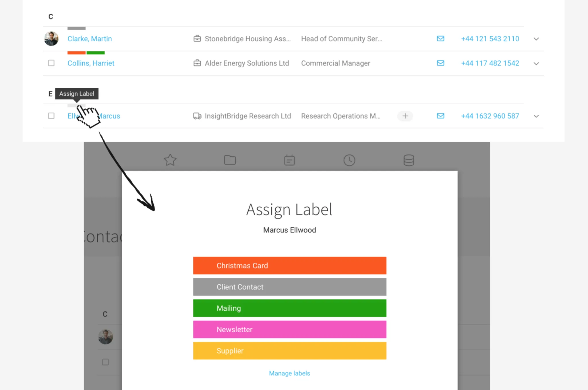Click the InsightBridge Research Ltd company text
The image size is (588, 390).
point(248,116)
